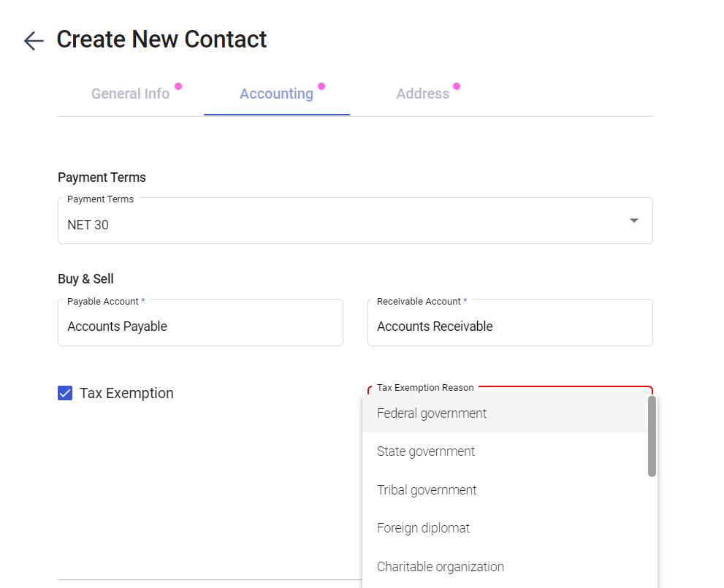The height and width of the screenshot is (588, 724).
Task: Select Charitable organization option
Action: [x=441, y=567]
